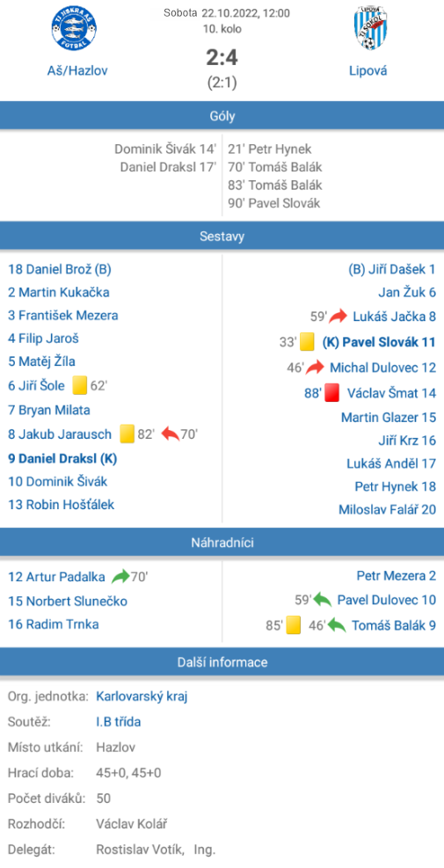Open goalkeeper Jiří Dašek's profile
The height and width of the screenshot is (868, 444).
click(392, 270)
